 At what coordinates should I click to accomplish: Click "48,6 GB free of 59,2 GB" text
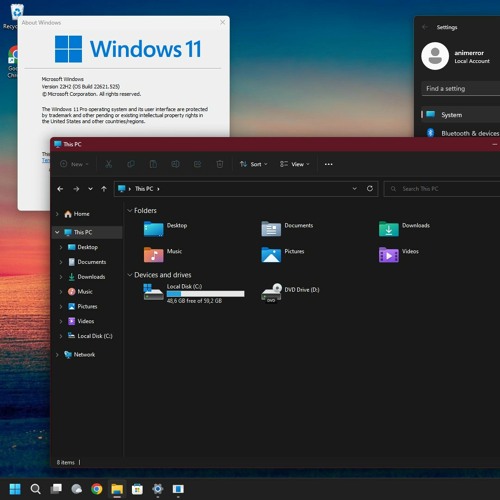[194, 301]
